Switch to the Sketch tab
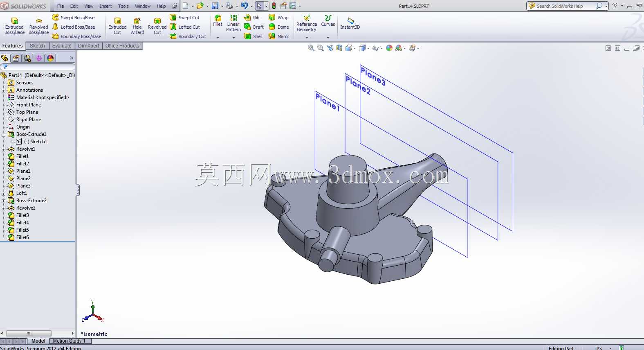Viewport: 644px width, 350px height. pos(37,46)
